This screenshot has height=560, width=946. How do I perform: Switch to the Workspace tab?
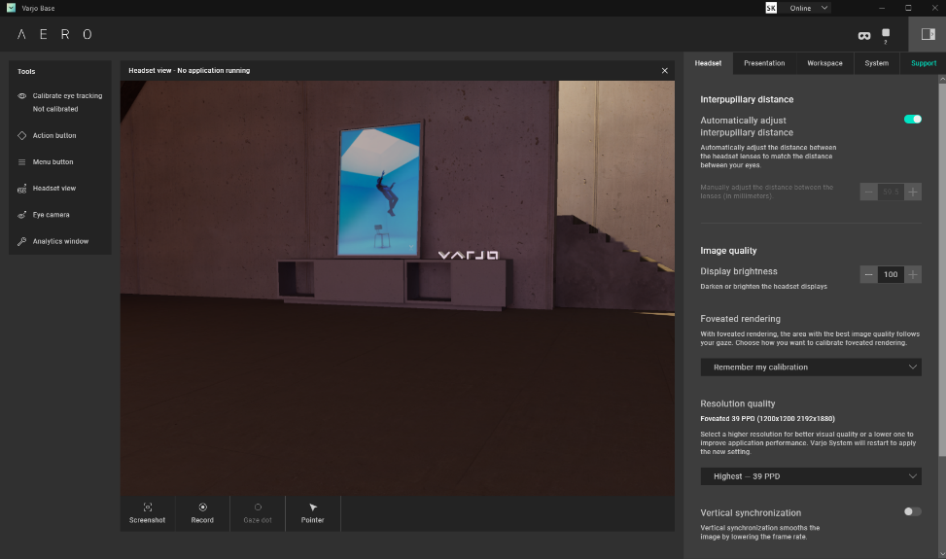tap(824, 62)
